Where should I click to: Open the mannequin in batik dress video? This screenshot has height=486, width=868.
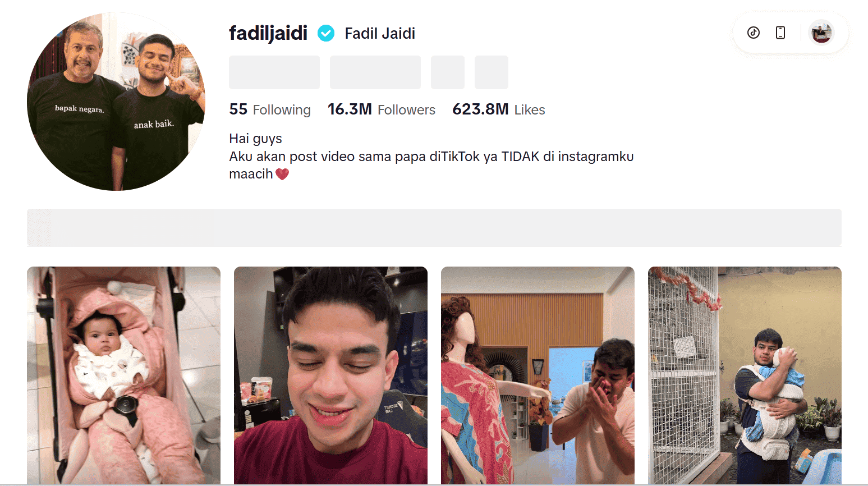[538, 375]
